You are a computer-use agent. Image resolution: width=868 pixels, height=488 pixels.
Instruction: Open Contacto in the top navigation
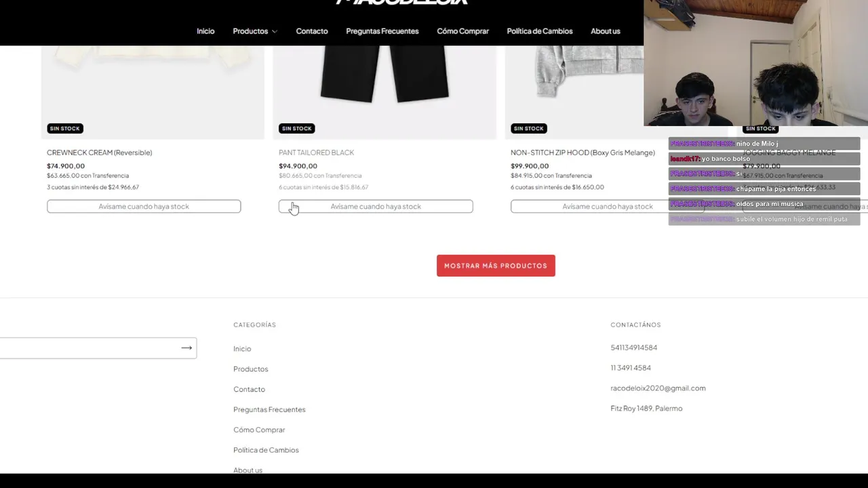tap(312, 31)
